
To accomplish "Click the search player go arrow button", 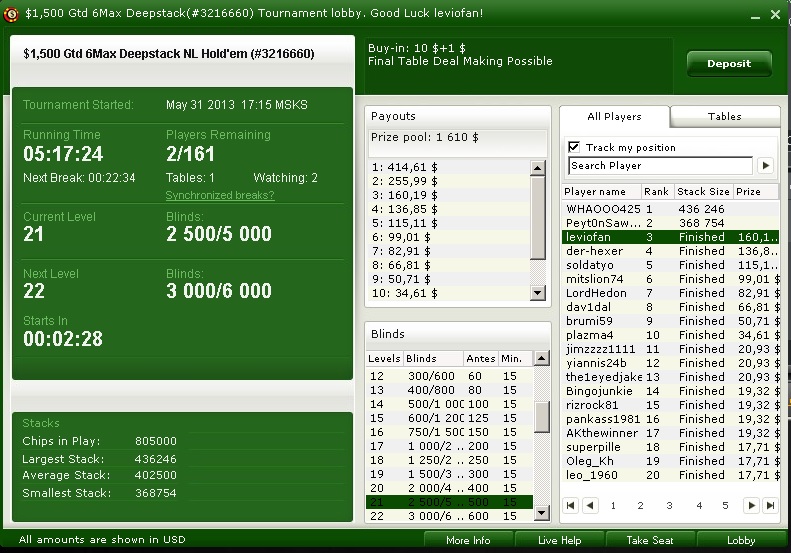I will [x=765, y=165].
